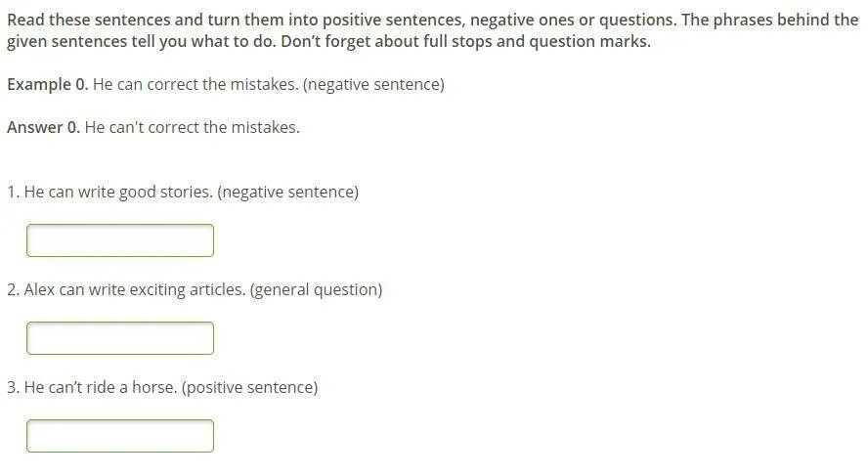The image size is (868, 476).
Task: Click the sentence 'He can write good stories.'
Action: [x=118, y=192]
